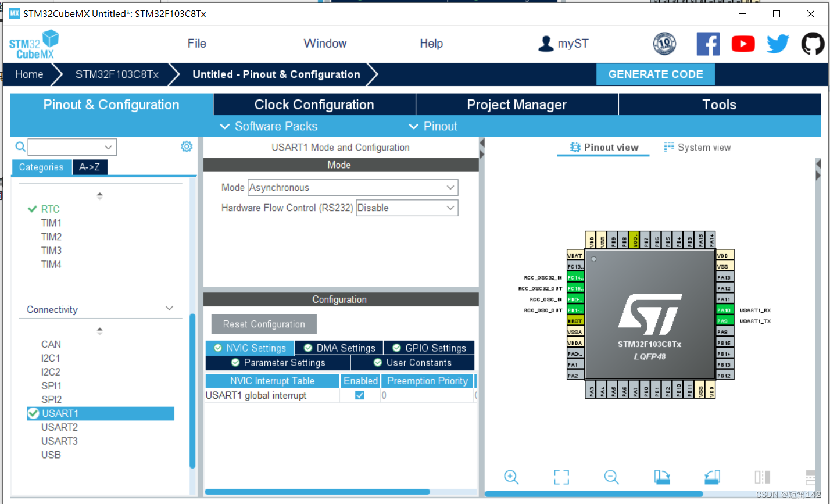Expand the Software Packs menu
Screen dimensions: 830x504
(x=269, y=126)
